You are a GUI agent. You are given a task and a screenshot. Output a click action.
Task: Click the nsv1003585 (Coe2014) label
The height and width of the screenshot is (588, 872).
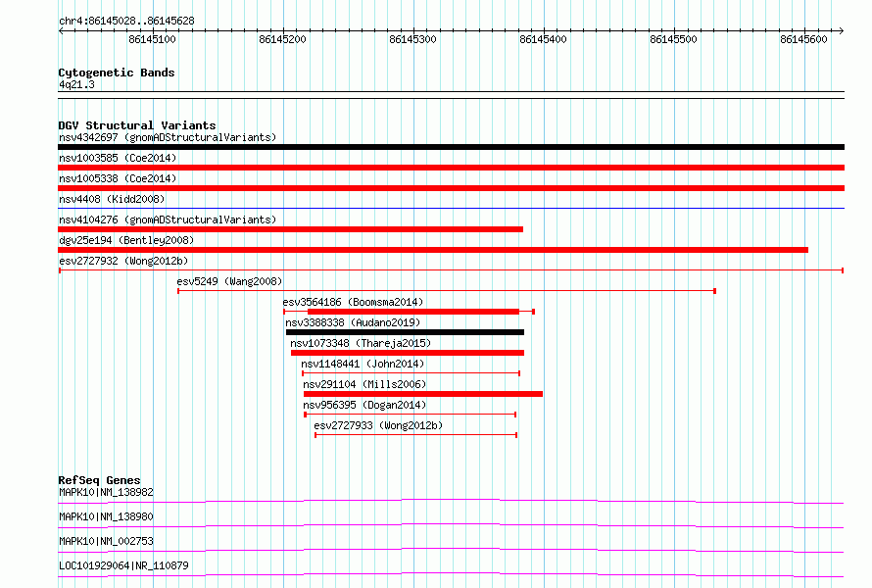click(x=118, y=158)
